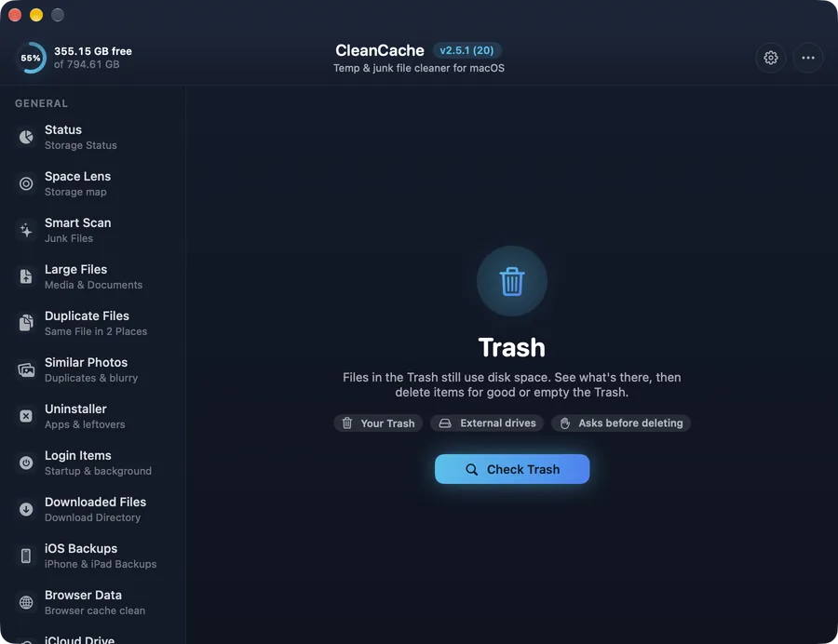The image size is (838, 644).
Task: Click the Asks before deleting chip label
Action: pos(630,423)
